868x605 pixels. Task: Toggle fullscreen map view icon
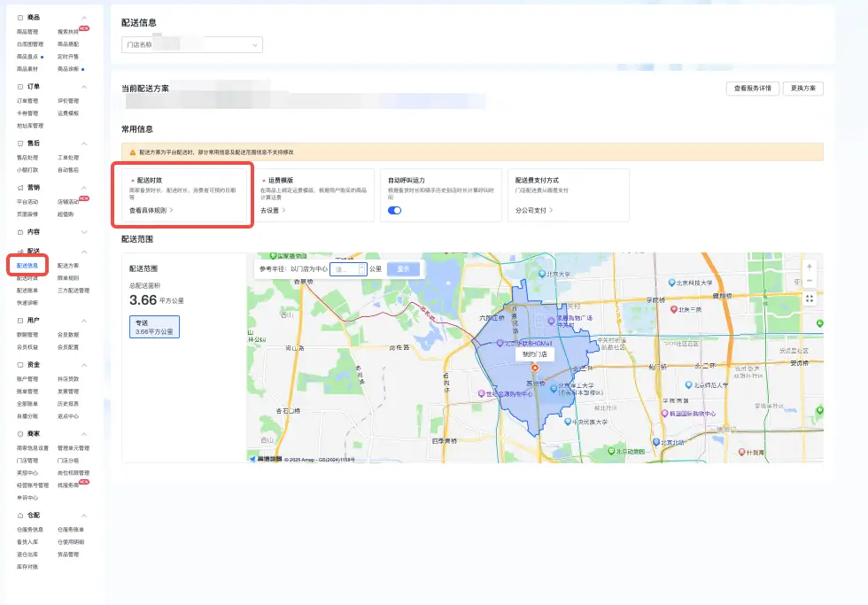[x=810, y=299]
